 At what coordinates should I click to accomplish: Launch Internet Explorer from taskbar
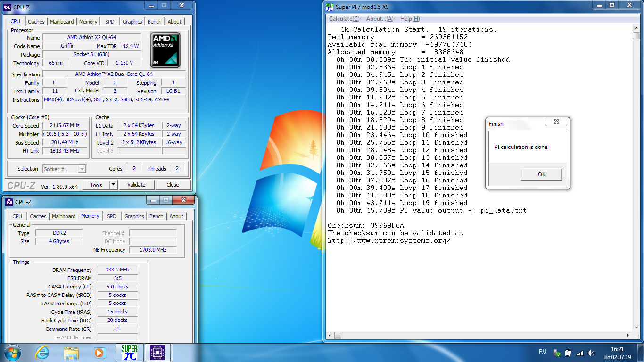(42, 353)
